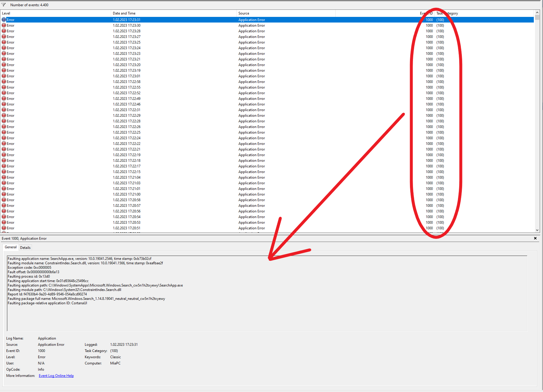Image resolution: width=543 pixels, height=392 pixels.
Task: Click the error icon beside 1.02.2023 17:23:01
Action: pyautogui.click(x=4, y=76)
